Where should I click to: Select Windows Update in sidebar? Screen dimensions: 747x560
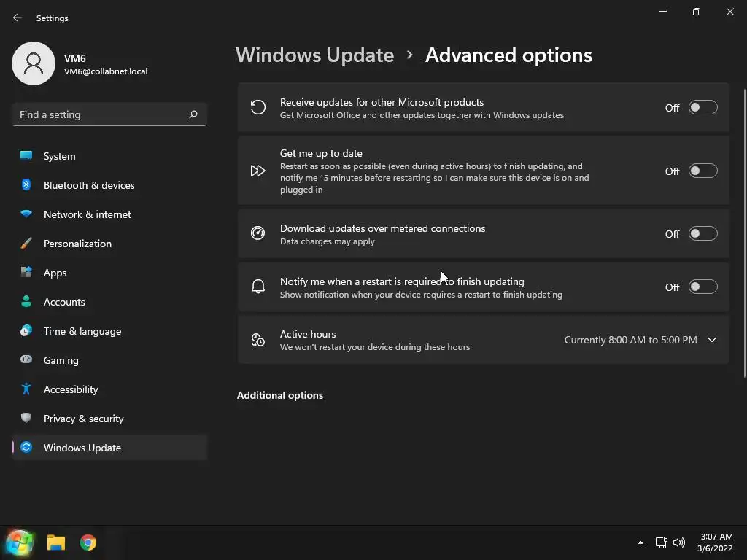pos(109,448)
